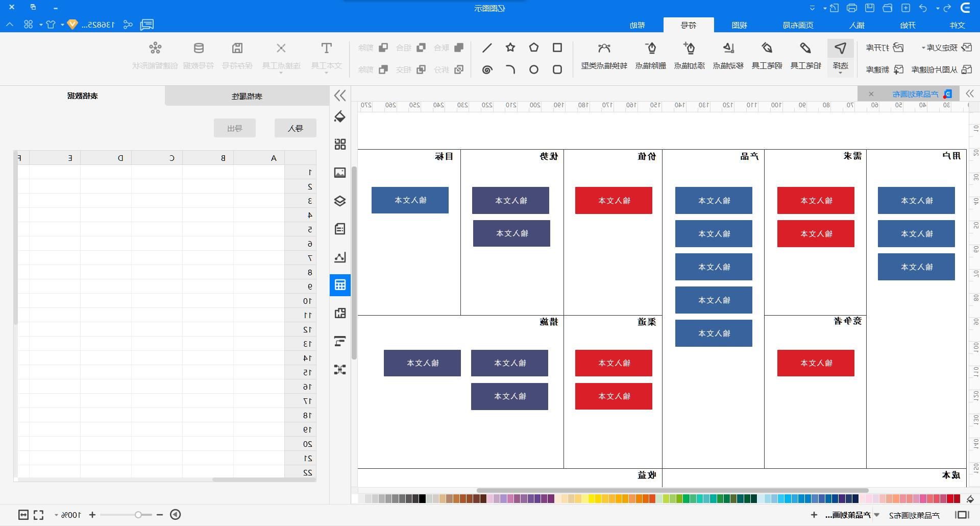Click the print icon in title bar
The height and width of the screenshot is (526, 980).
[x=851, y=8]
